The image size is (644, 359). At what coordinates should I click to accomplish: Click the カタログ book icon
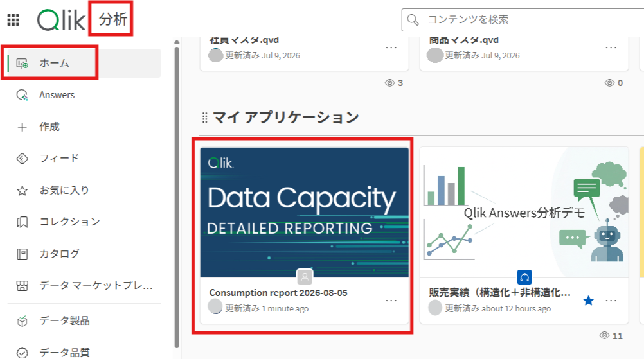(22, 254)
